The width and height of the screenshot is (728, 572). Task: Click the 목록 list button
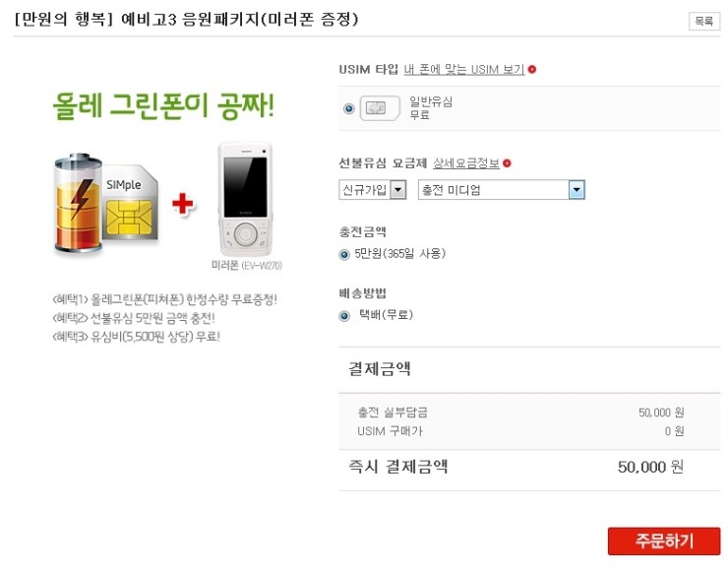703,21
